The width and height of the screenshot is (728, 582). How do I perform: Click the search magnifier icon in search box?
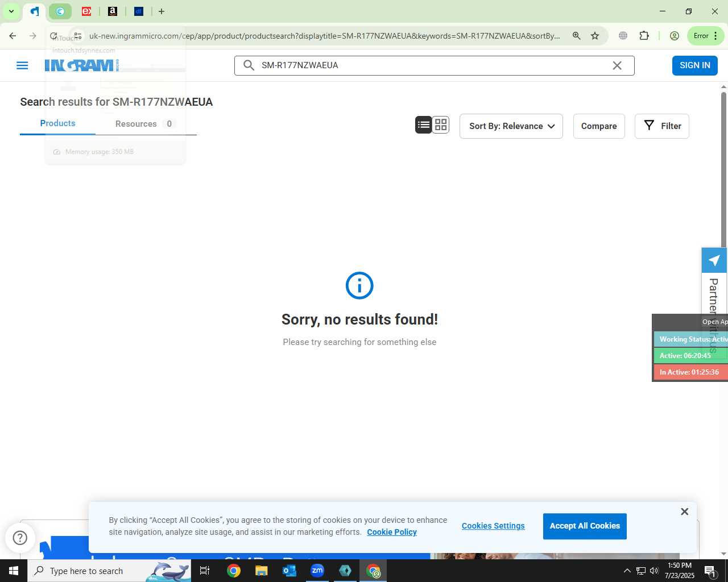coord(249,65)
